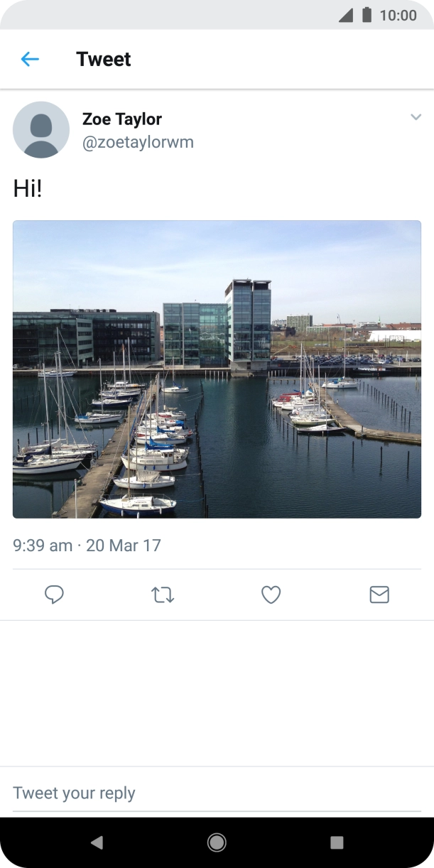Open the Zoe Taylor display name
434x868 pixels.
122,119
